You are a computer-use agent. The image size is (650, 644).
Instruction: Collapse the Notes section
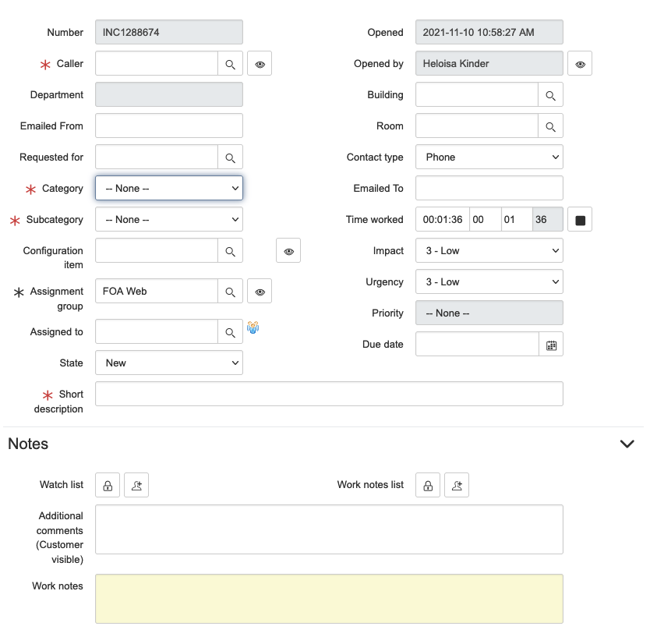627,444
